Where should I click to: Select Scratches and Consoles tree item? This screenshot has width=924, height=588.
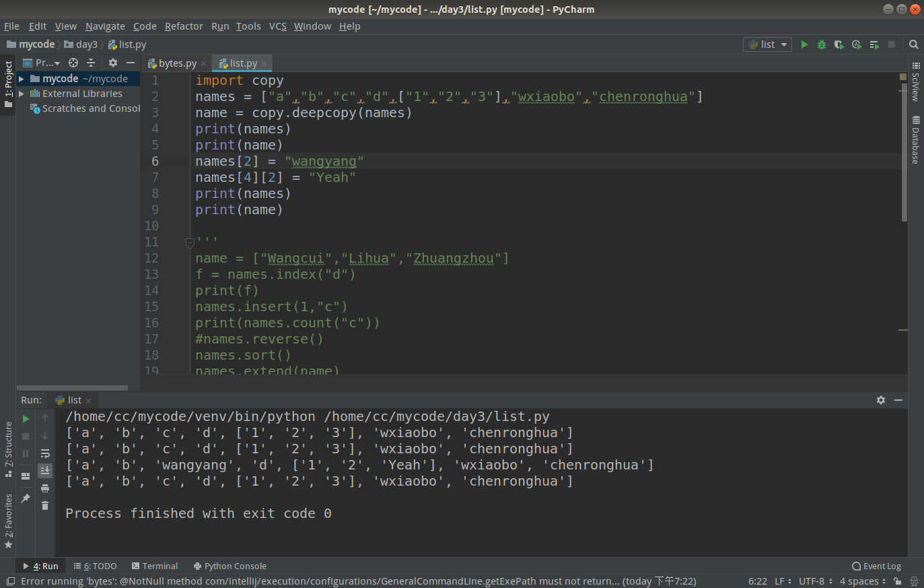tap(85, 108)
